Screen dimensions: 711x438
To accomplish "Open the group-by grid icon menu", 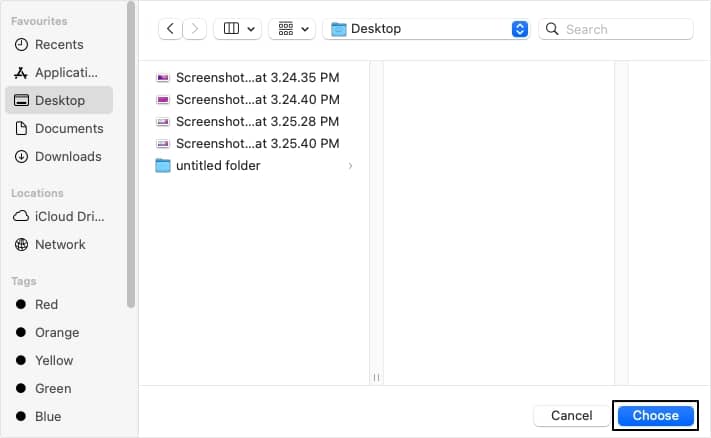I will coord(286,29).
